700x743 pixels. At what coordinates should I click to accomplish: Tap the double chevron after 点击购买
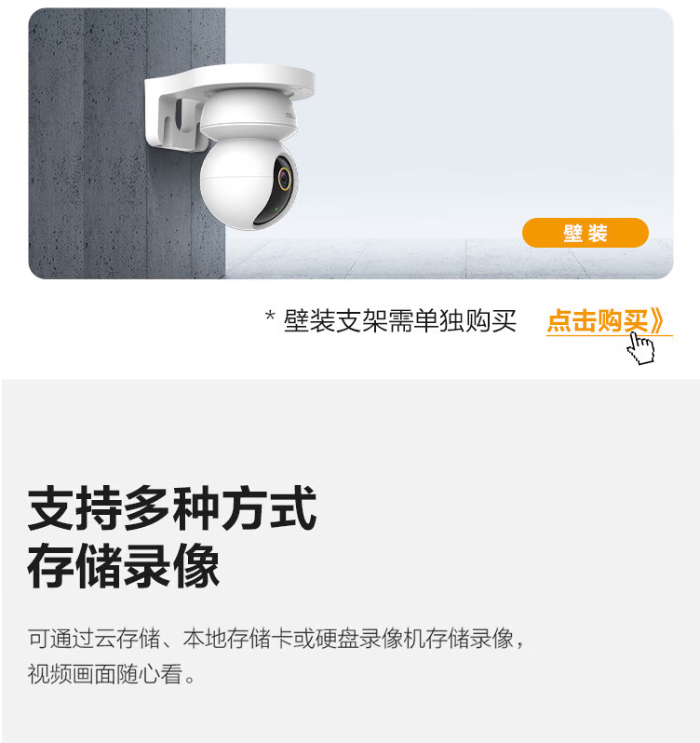coord(657,321)
